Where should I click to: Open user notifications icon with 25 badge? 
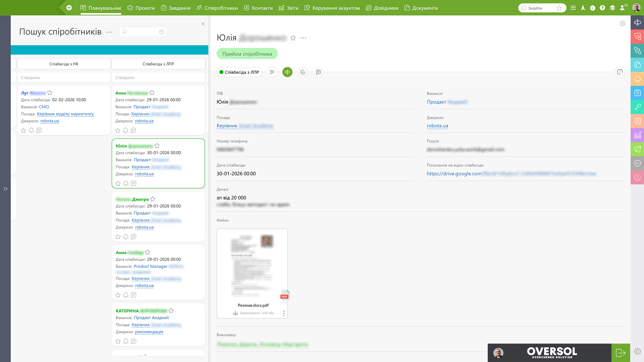[x=623, y=7]
